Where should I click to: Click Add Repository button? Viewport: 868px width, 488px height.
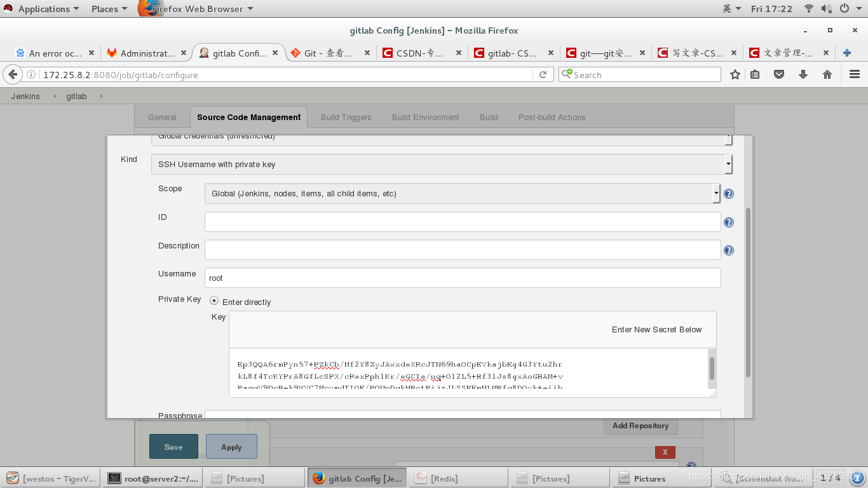coord(641,426)
